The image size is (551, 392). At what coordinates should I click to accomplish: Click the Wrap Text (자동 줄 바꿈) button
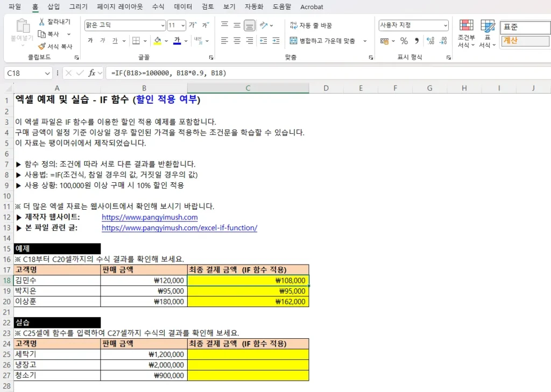310,25
